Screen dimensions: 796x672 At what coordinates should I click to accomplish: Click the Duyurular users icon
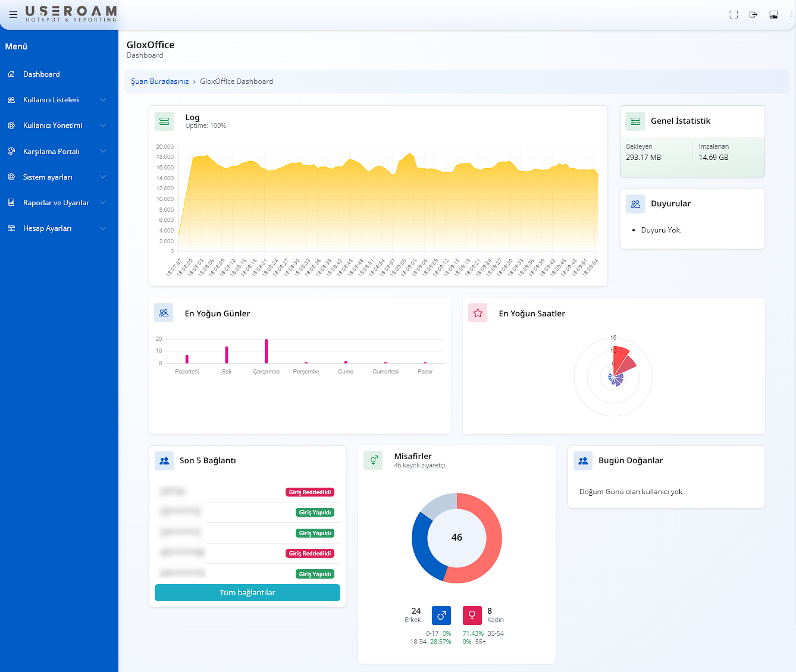(x=635, y=204)
